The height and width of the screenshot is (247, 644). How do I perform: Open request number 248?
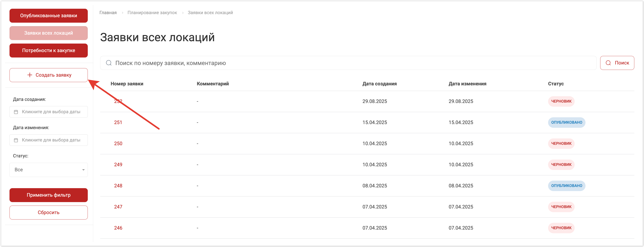118,186
